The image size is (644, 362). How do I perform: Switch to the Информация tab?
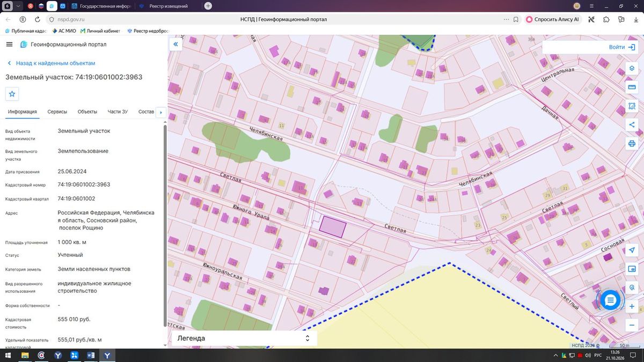click(x=23, y=112)
